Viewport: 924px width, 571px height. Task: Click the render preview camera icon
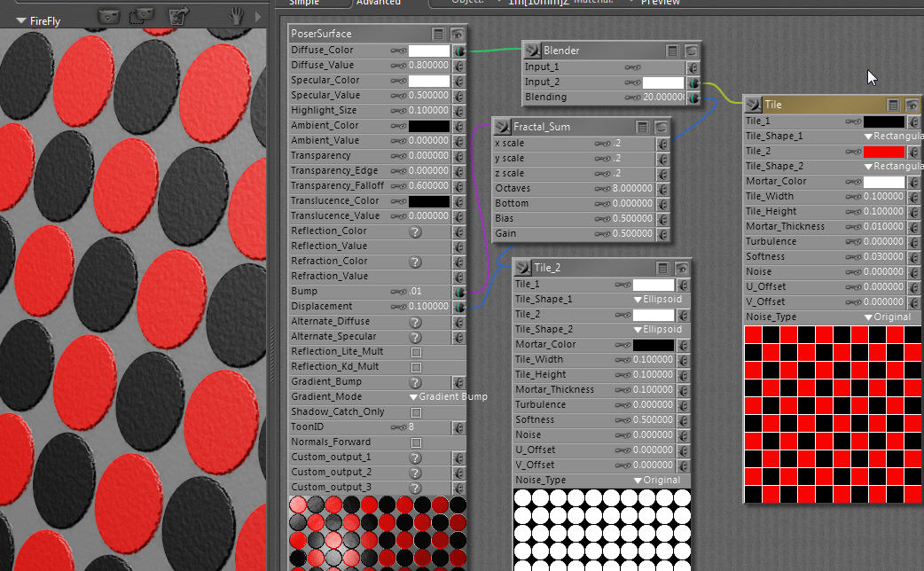(x=108, y=16)
